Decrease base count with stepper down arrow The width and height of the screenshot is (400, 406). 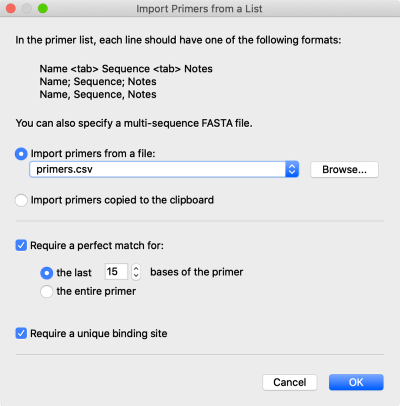coord(136,276)
